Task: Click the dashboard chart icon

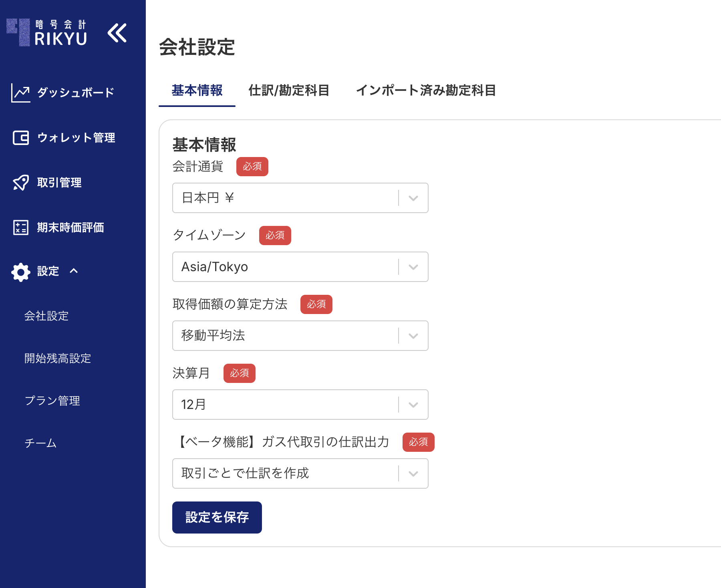Action: (x=20, y=93)
